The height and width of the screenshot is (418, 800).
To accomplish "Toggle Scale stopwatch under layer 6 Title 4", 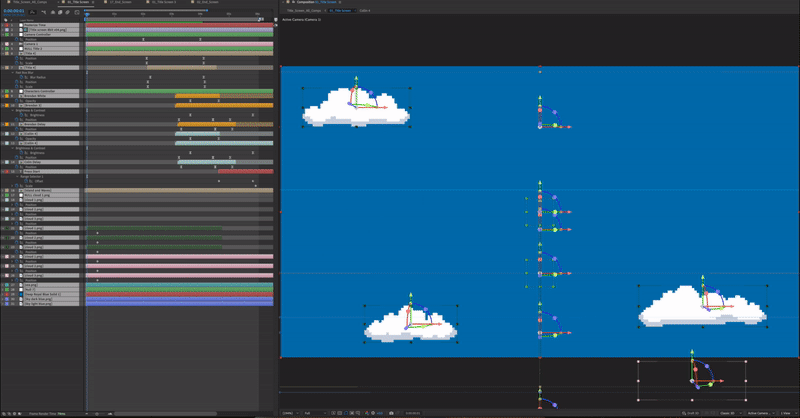I will (x=16, y=63).
